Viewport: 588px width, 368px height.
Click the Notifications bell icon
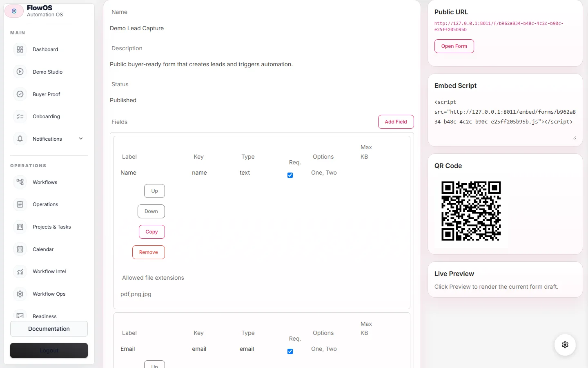pyautogui.click(x=20, y=139)
